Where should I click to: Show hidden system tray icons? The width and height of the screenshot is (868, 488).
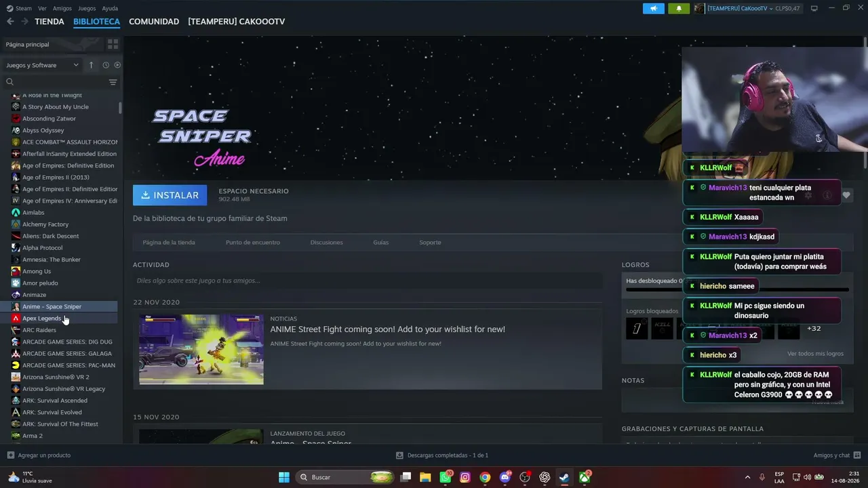[747, 477]
